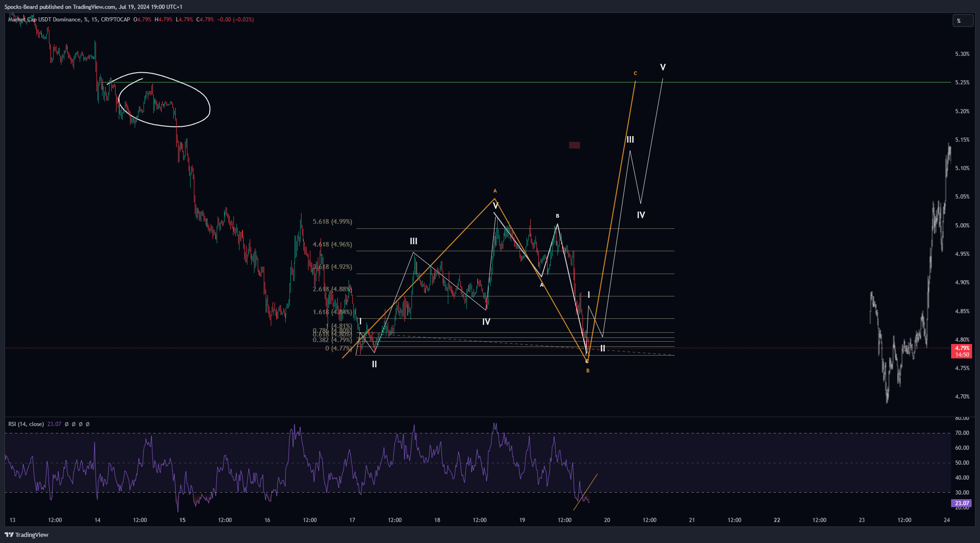
Task: Click date 24 on time axis
Action: 946,520
